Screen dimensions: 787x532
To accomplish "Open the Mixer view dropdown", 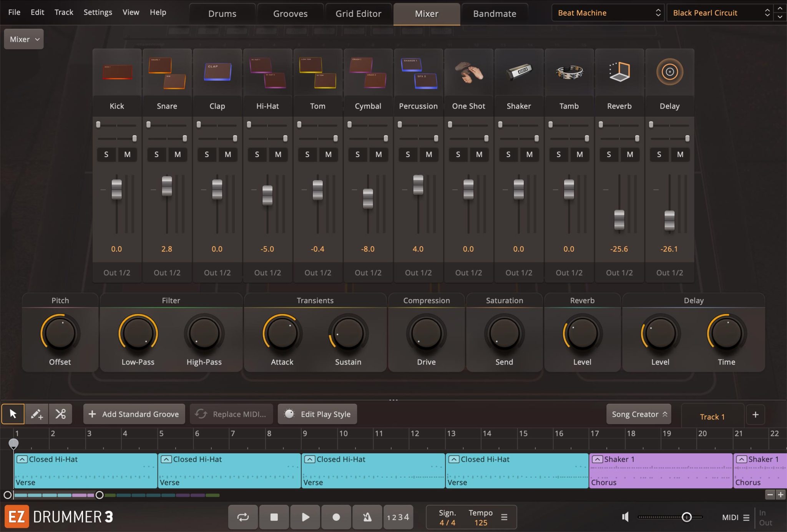I will (24, 39).
